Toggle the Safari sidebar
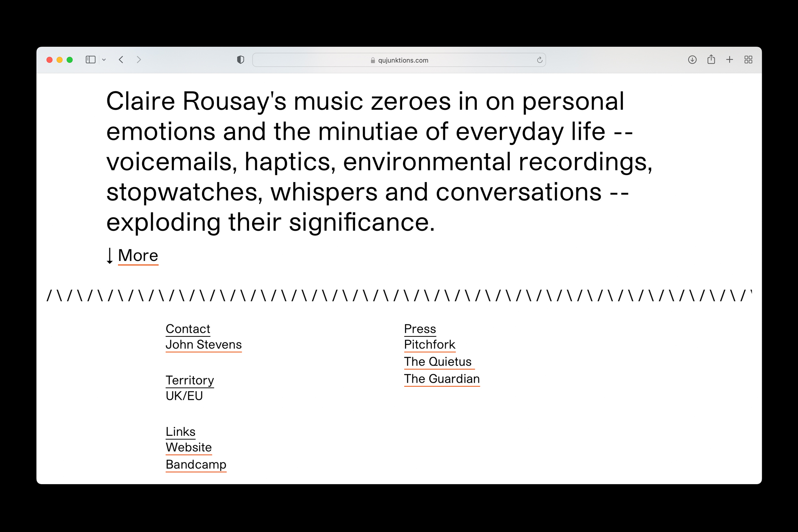This screenshot has height=532, width=798. click(x=91, y=60)
